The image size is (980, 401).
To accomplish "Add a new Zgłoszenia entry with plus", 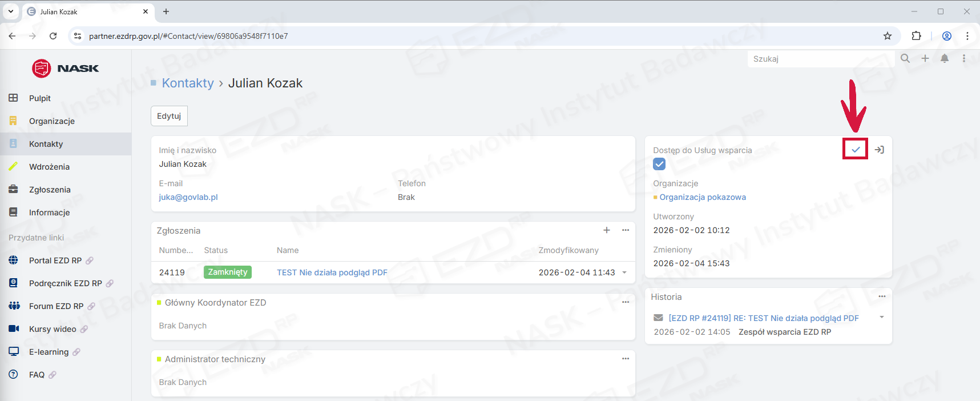I will click(607, 230).
